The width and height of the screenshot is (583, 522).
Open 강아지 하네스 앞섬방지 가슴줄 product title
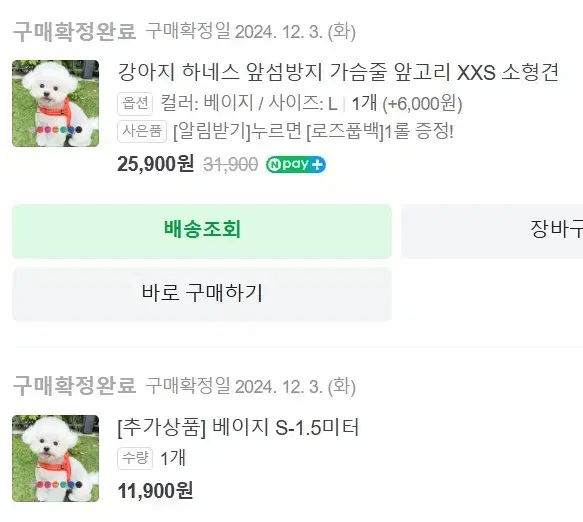tap(338, 72)
